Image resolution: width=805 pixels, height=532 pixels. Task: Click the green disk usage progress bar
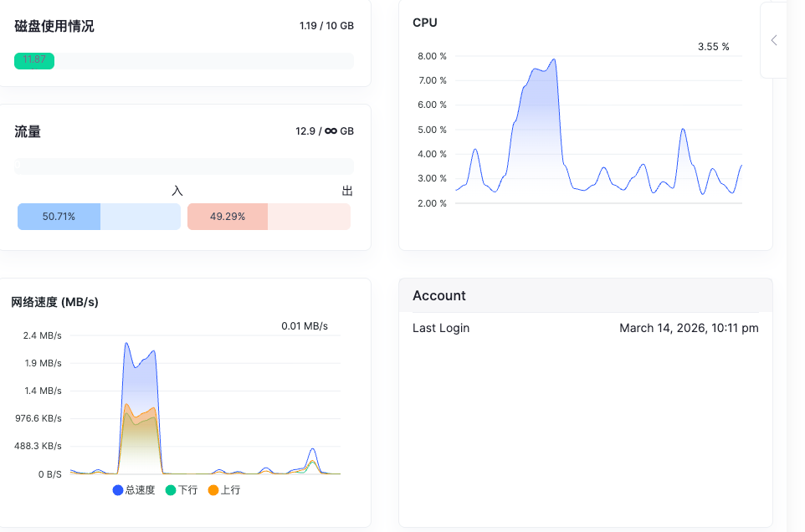pyautogui.click(x=33, y=60)
